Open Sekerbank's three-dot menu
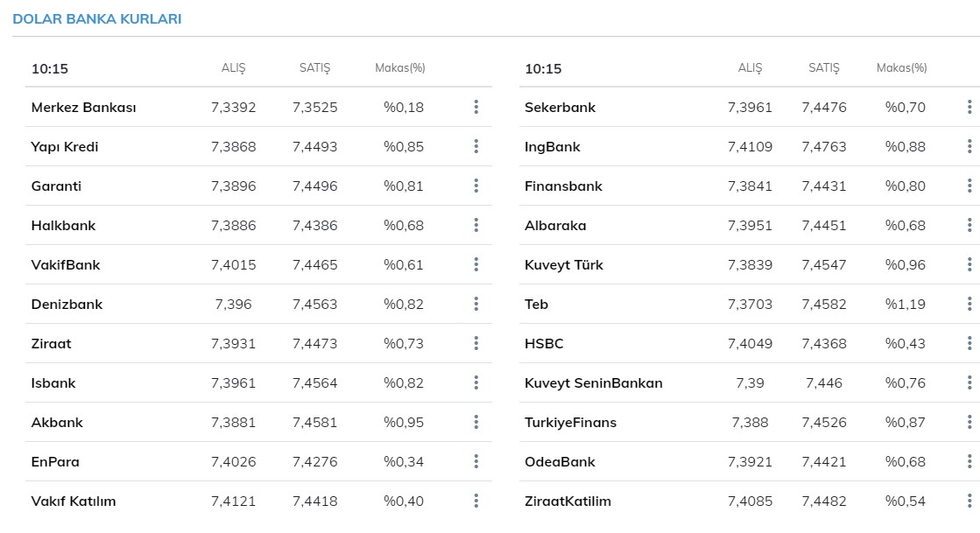The width and height of the screenshot is (980, 533). (969, 107)
